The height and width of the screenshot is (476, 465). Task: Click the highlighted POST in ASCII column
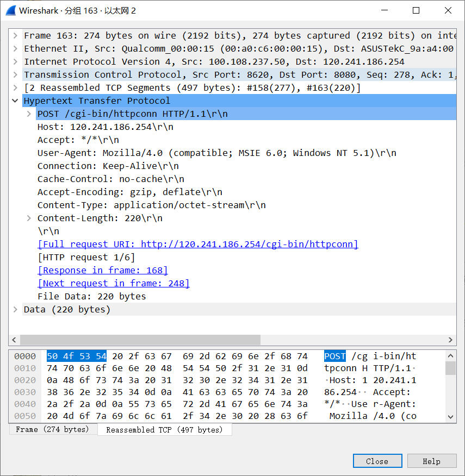point(335,356)
